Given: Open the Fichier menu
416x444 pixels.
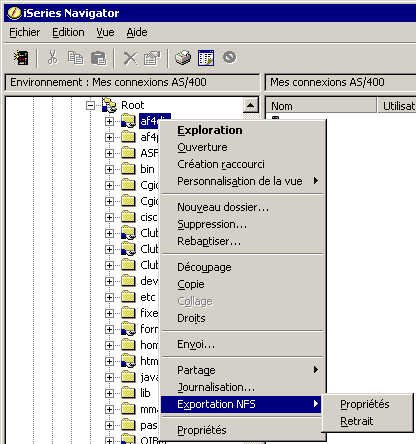Looking at the screenshot, I should click(x=25, y=32).
